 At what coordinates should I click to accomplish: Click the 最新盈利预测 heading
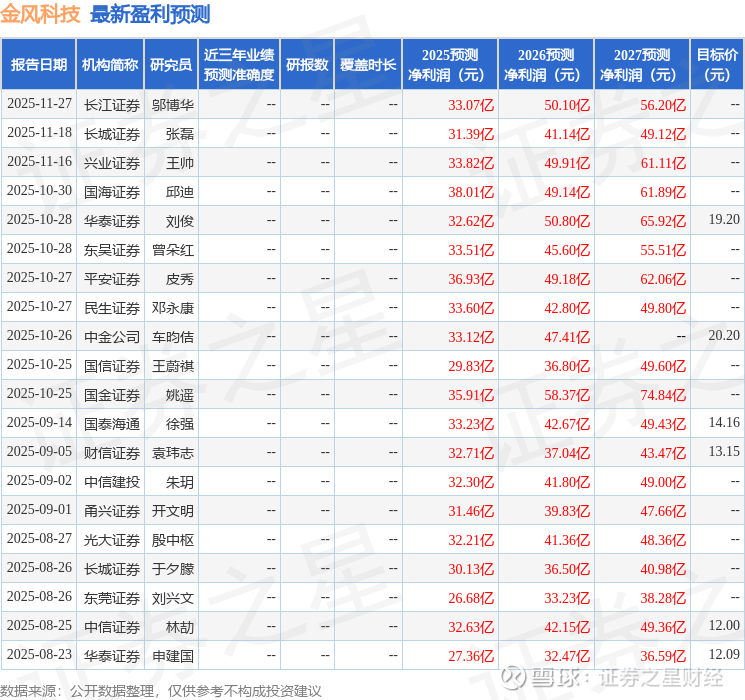click(x=150, y=14)
